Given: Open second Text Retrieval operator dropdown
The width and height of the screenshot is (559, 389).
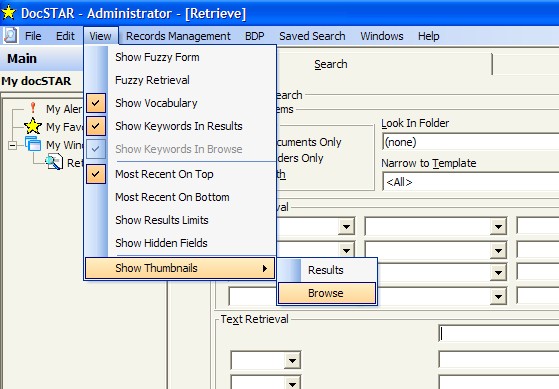Looking at the screenshot, I should tap(292, 383).
